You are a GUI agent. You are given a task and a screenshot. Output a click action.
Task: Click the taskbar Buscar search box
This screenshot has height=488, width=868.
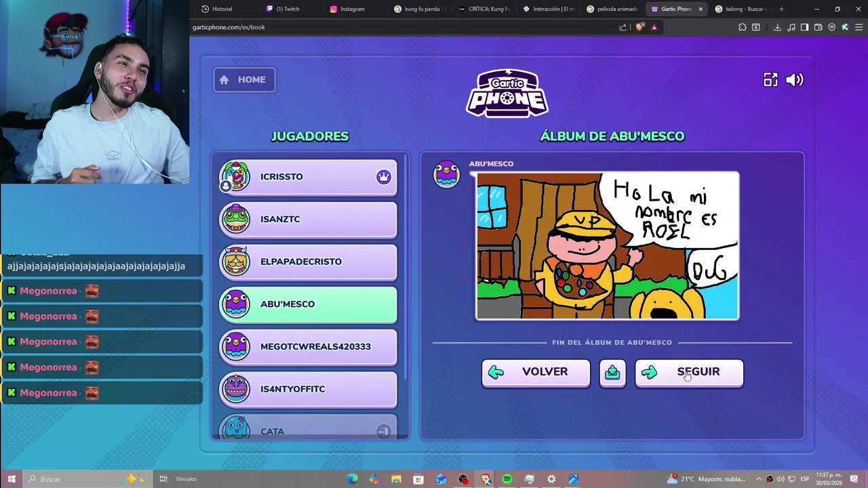point(87,479)
